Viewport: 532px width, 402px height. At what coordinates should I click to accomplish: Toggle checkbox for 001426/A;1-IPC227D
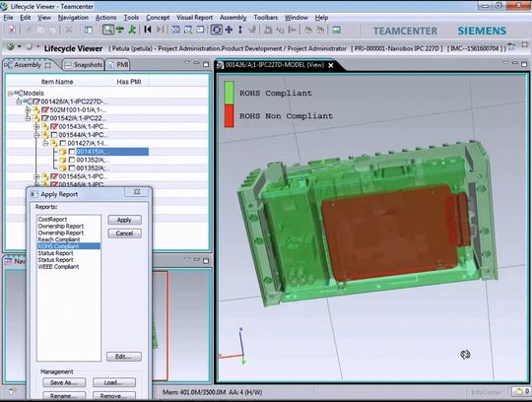coord(36,101)
